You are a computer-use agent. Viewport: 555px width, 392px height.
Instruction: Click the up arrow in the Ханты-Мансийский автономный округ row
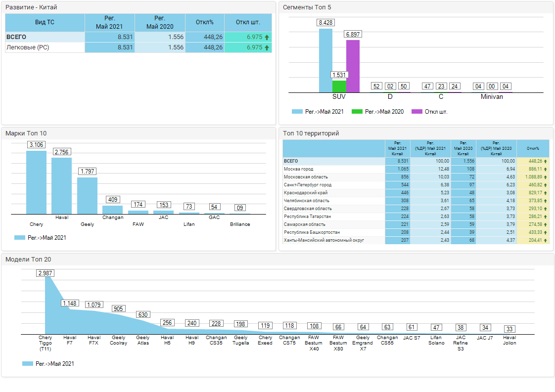click(546, 241)
